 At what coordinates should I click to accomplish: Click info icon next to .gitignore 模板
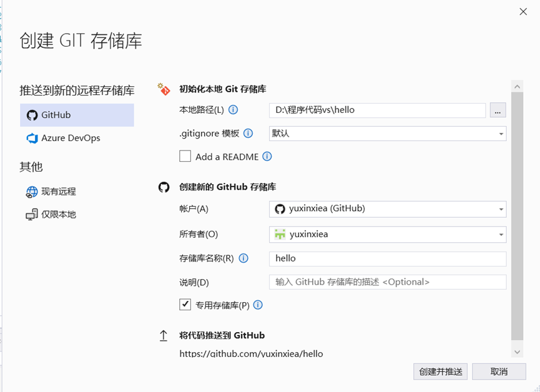pyautogui.click(x=248, y=134)
